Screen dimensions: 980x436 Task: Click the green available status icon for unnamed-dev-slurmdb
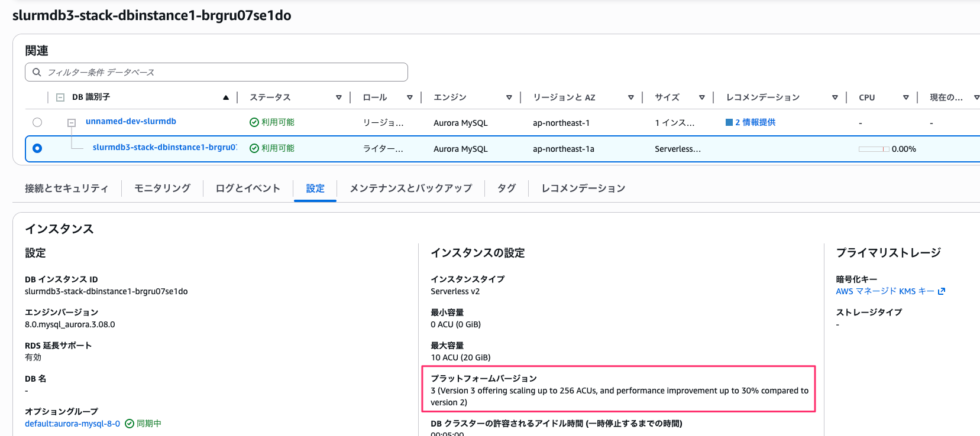254,122
